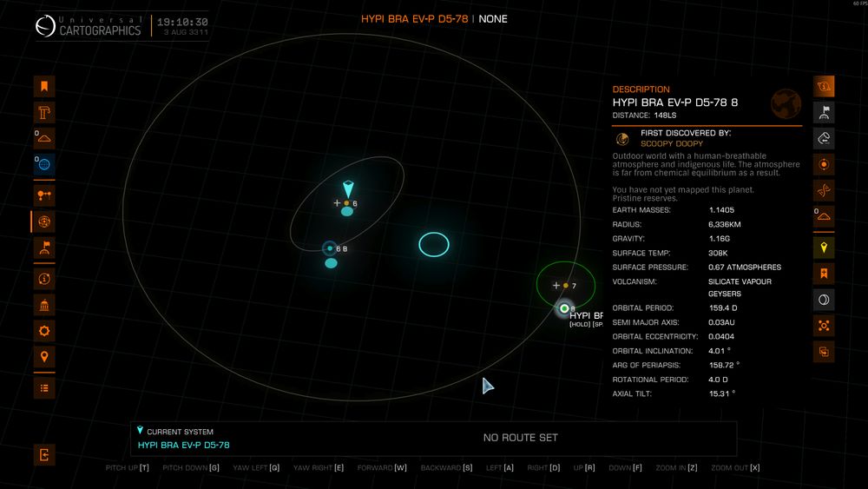Click the DISTANCE: 148LS line
Screen dimensions: 868x489
644,116
